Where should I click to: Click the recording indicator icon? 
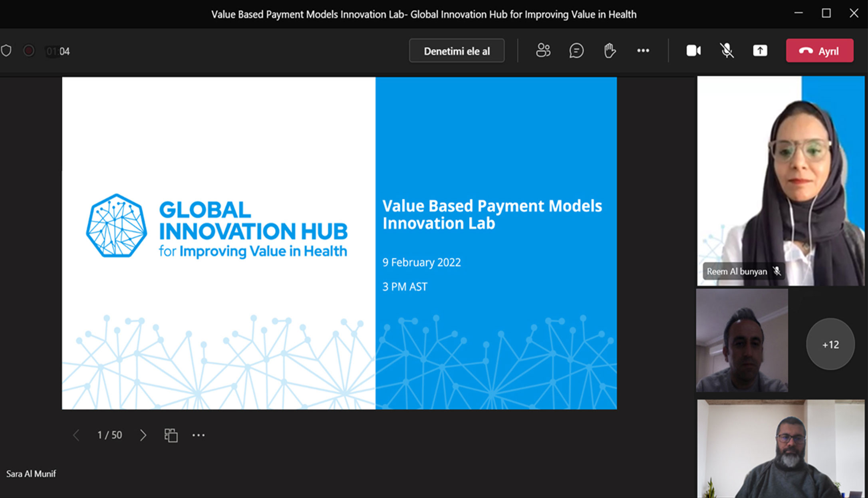point(28,50)
